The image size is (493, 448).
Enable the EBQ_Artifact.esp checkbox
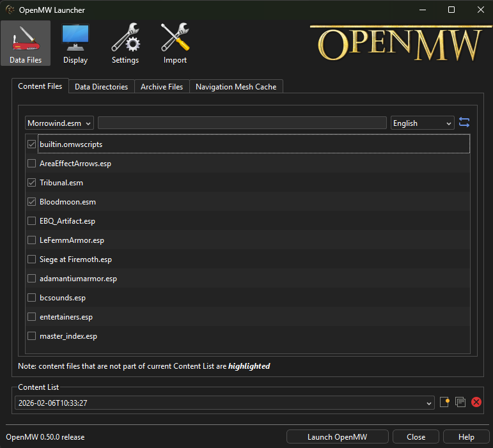coord(32,221)
